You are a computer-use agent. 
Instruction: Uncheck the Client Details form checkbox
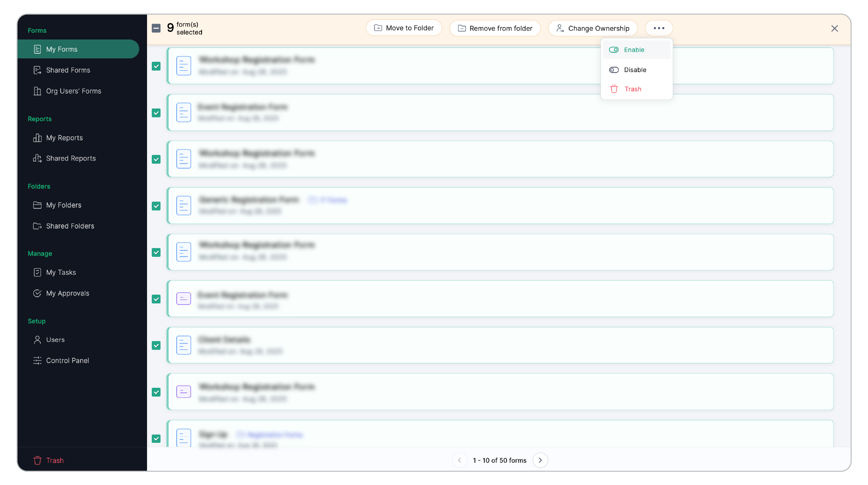[156, 345]
